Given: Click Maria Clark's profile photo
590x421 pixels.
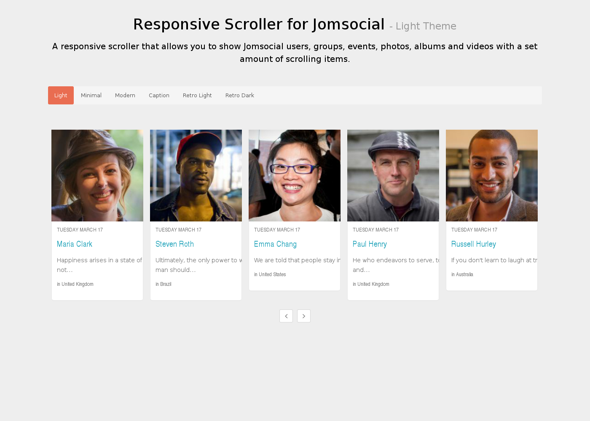Looking at the screenshot, I should click(x=97, y=175).
